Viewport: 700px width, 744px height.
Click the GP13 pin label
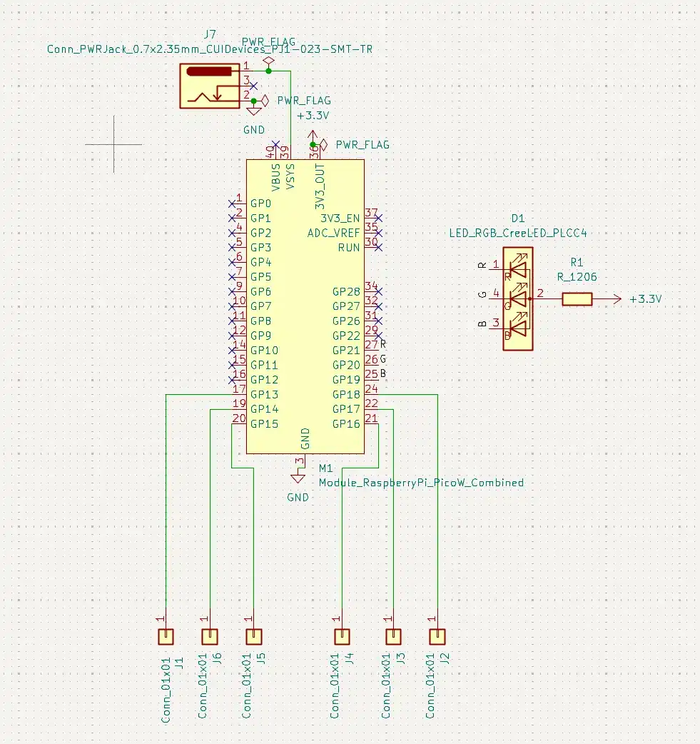(264, 395)
